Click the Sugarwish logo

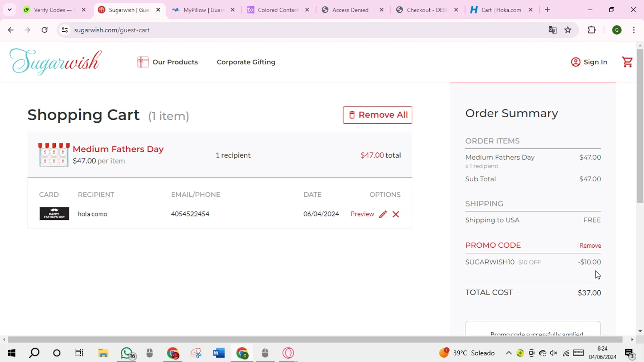click(56, 61)
